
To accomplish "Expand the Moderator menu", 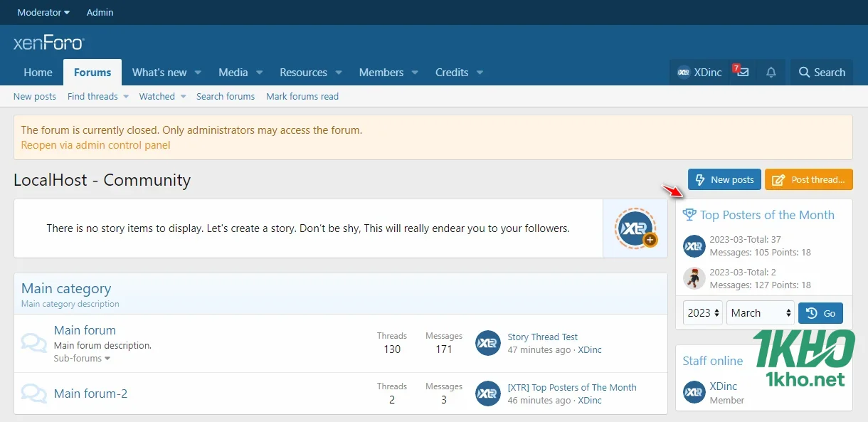I will (x=43, y=12).
